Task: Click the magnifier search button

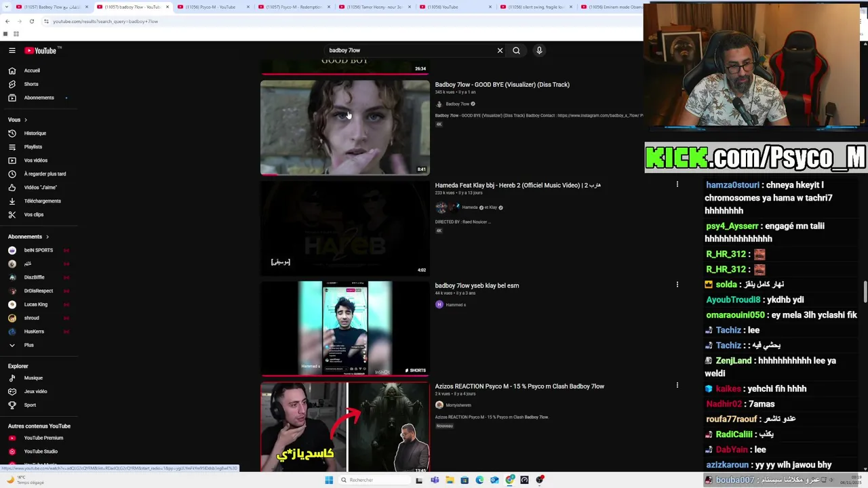Action: [516, 50]
